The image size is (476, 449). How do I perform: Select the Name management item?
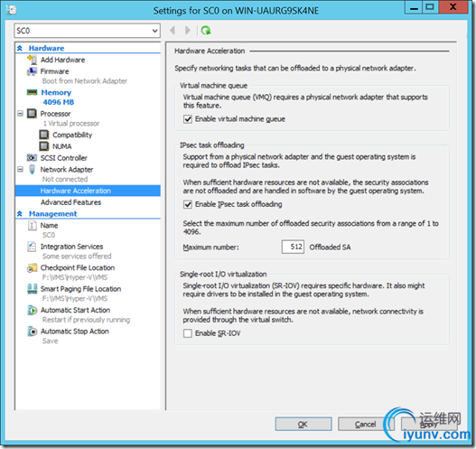49,225
